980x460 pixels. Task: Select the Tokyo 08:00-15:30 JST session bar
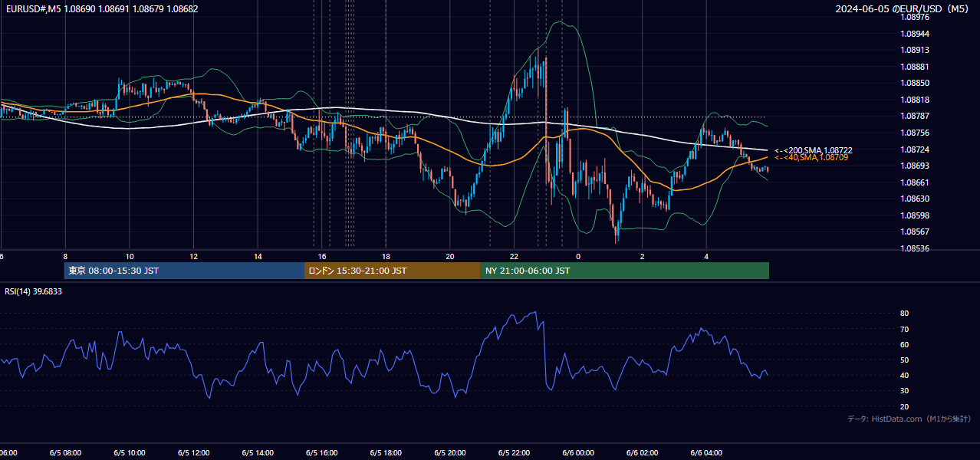(x=184, y=271)
